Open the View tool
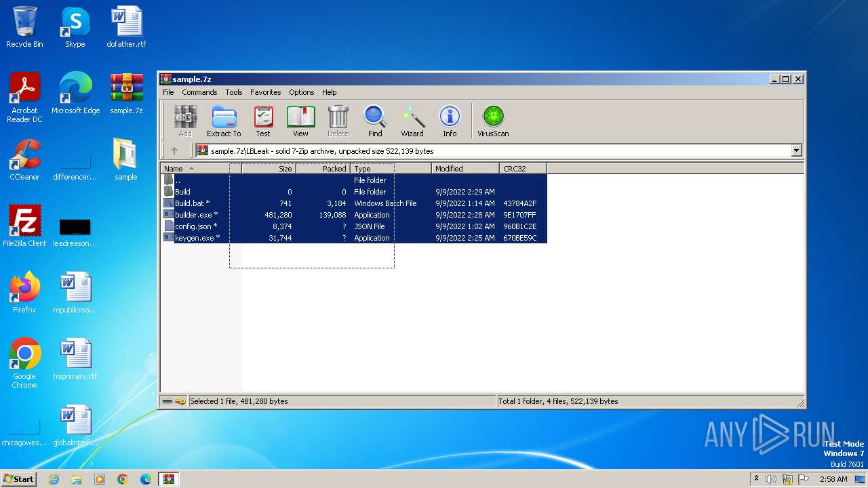The height and width of the screenshot is (488, 868). click(x=300, y=121)
